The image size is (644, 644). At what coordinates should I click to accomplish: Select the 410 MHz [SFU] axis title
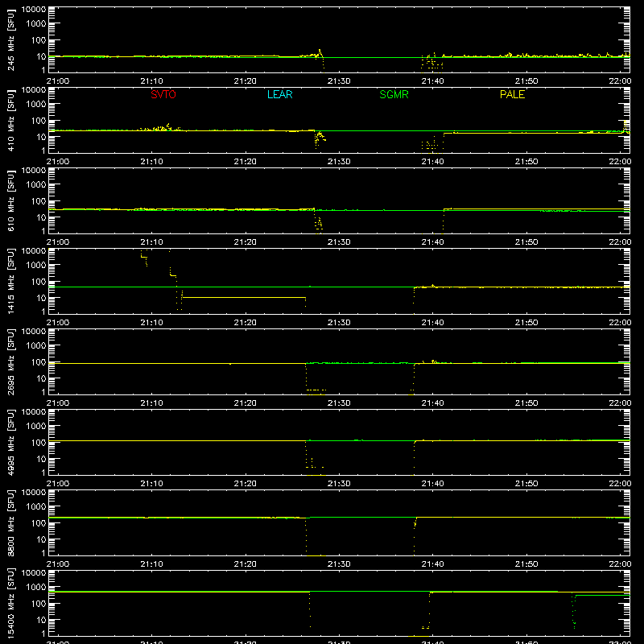pos(11,120)
